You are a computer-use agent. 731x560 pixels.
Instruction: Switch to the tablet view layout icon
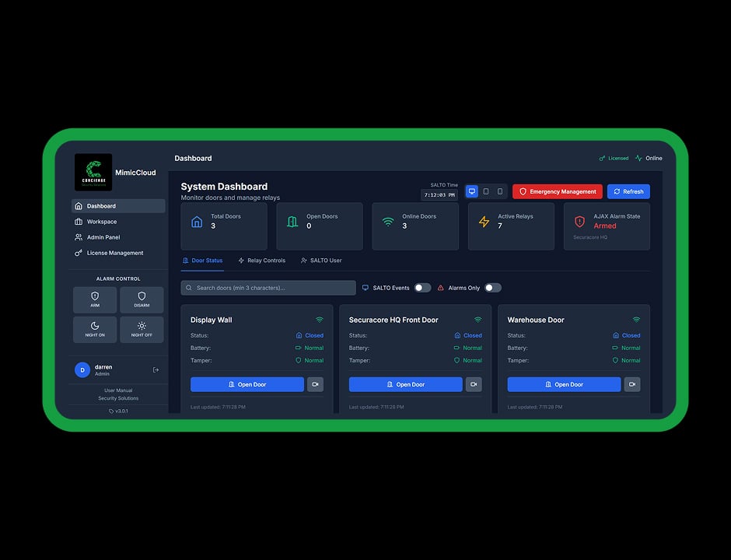486,191
